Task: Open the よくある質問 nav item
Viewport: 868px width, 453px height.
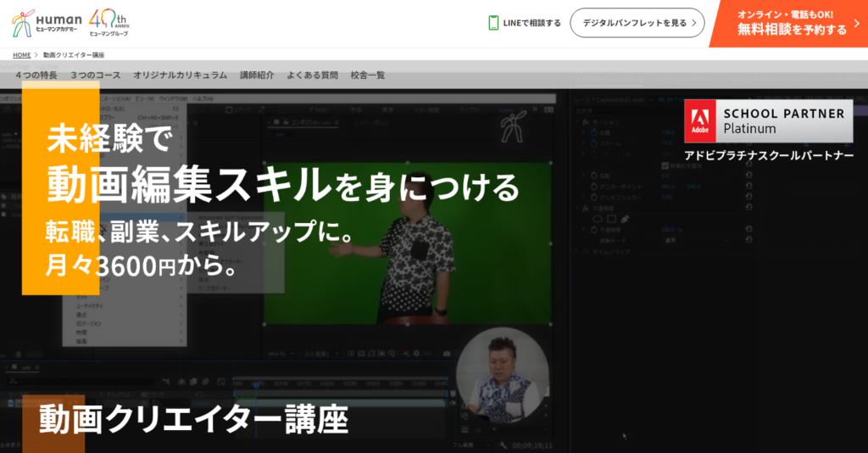Action: tap(312, 75)
